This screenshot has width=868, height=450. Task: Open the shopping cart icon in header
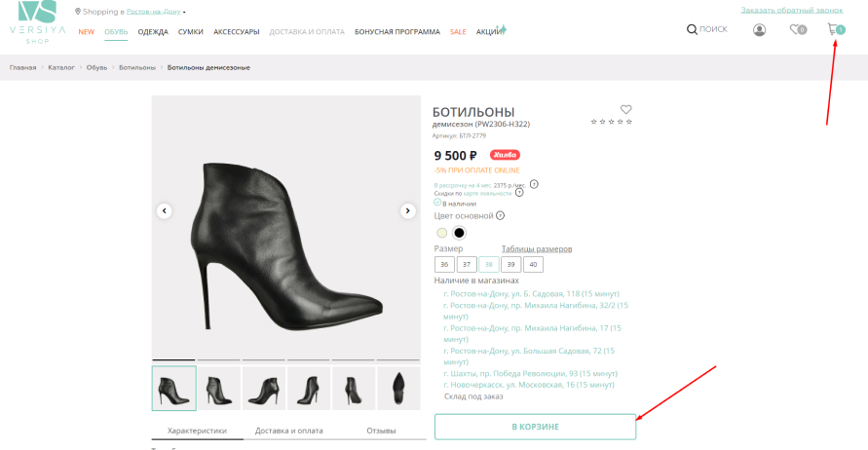point(834,29)
